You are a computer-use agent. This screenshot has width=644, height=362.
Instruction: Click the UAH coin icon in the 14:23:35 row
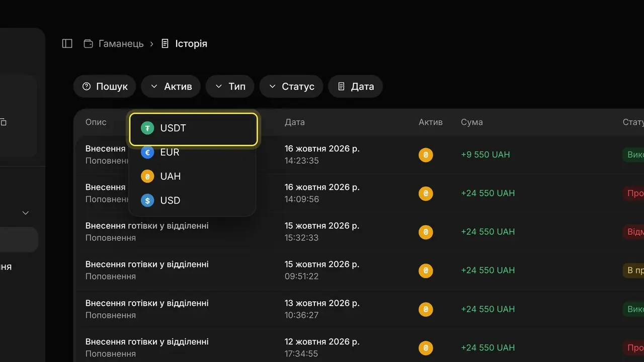(426, 155)
